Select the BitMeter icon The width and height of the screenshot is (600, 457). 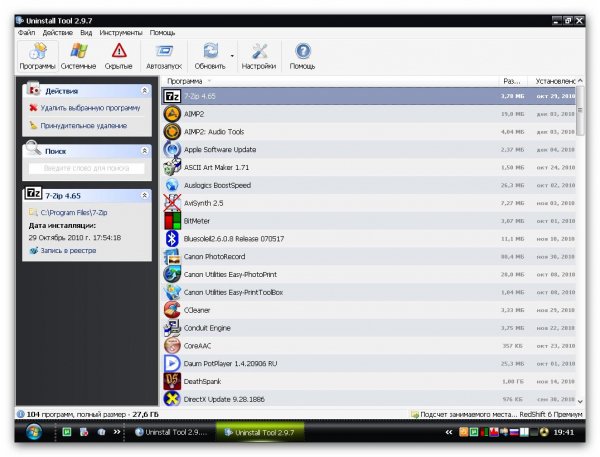tap(172, 221)
